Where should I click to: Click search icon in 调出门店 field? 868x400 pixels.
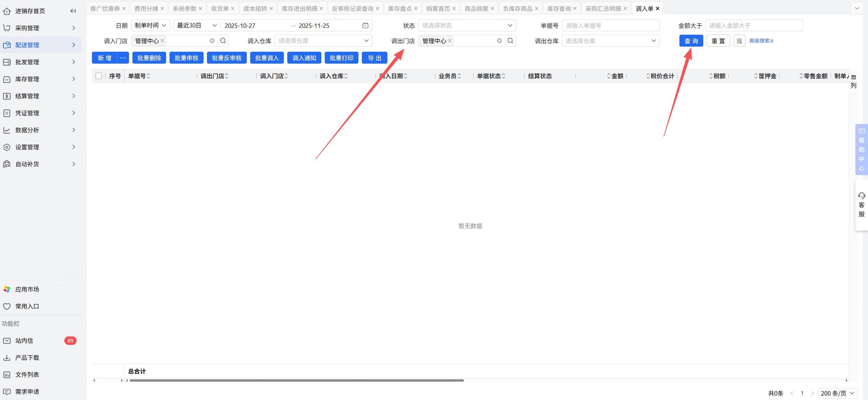point(510,41)
